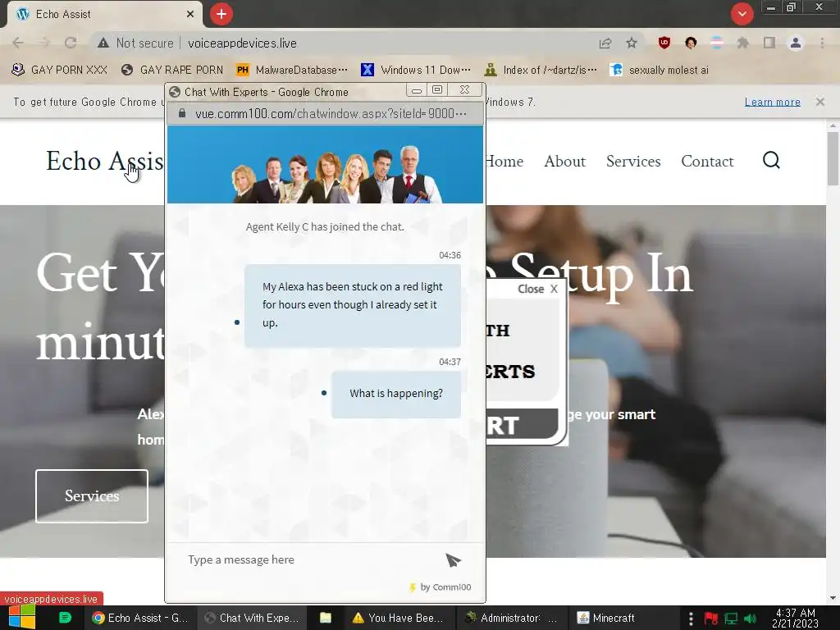Image resolution: width=840 pixels, height=630 pixels.
Task: Click the Services button on hero banner
Action: tap(92, 495)
